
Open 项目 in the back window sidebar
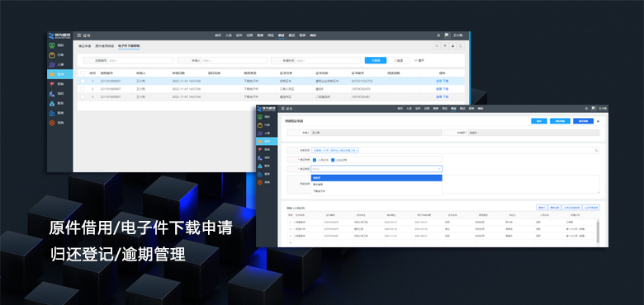pos(60,94)
